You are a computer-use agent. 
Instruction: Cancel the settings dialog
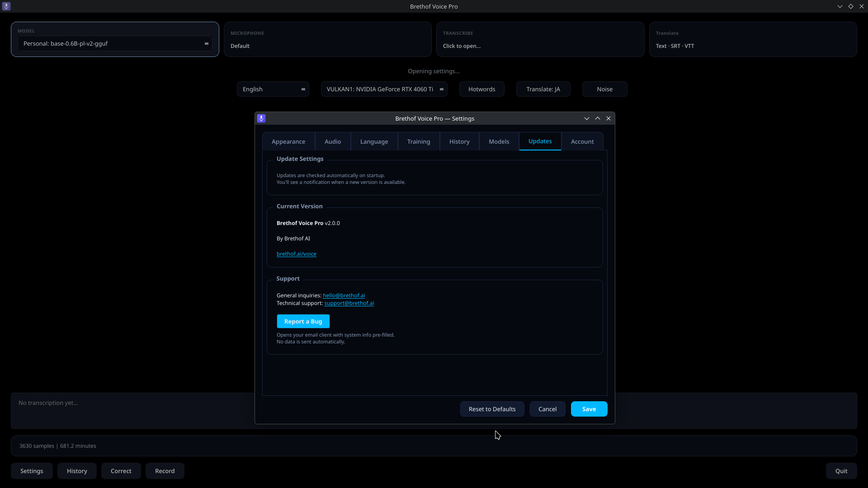click(547, 409)
